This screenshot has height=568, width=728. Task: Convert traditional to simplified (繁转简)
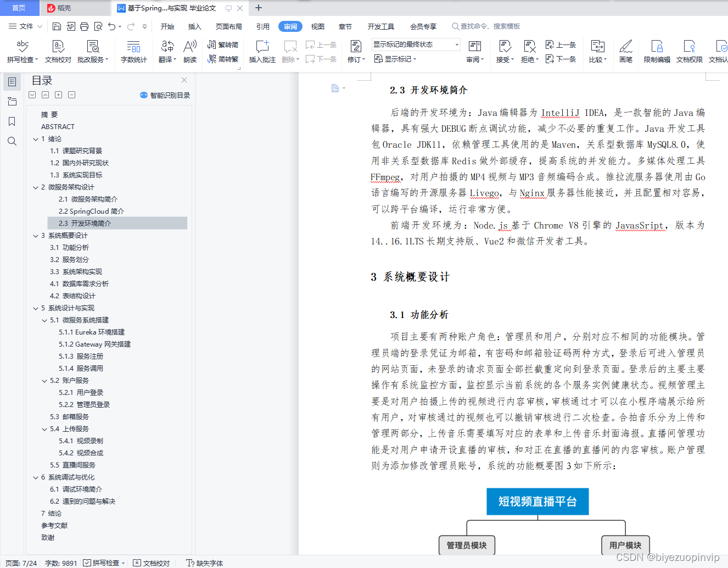point(223,44)
